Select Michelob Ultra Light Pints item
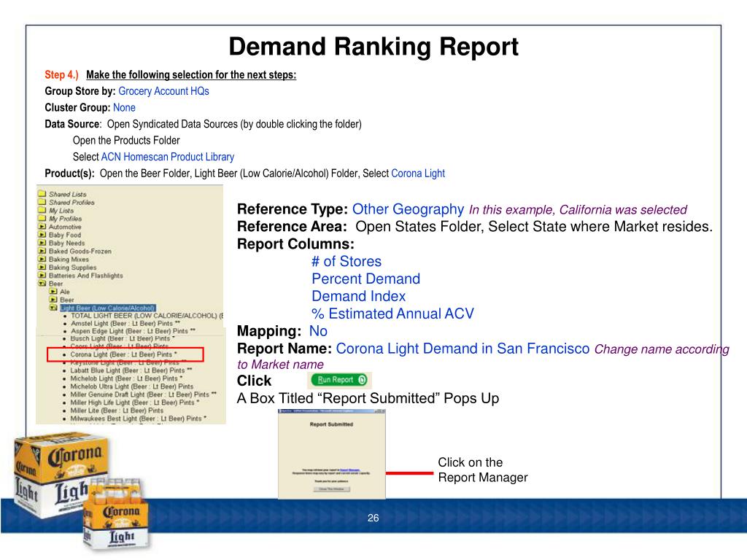This screenshot has width=747, height=560. [x=131, y=386]
